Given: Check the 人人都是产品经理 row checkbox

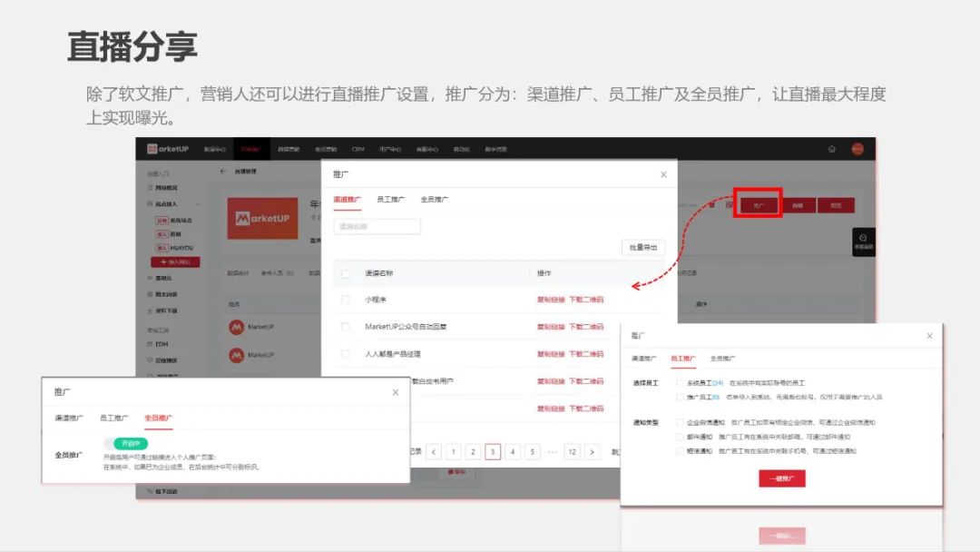Looking at the screenshot, I should click(x=345, y=354).
